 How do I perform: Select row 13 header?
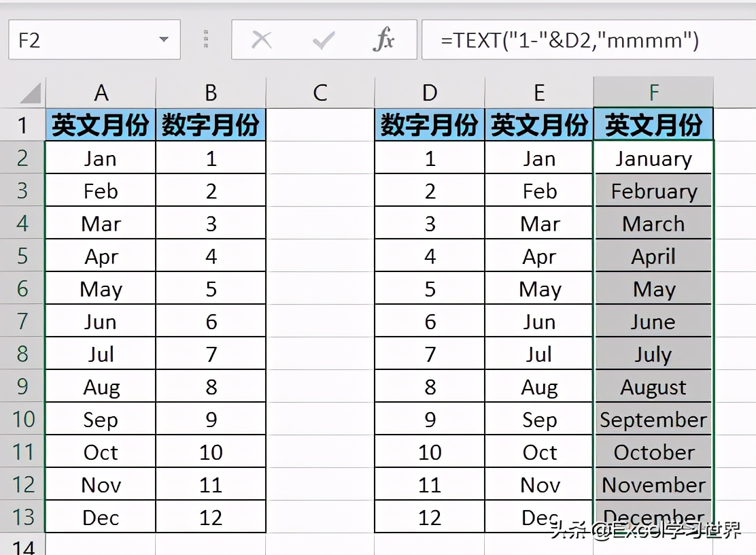point(22,516)
